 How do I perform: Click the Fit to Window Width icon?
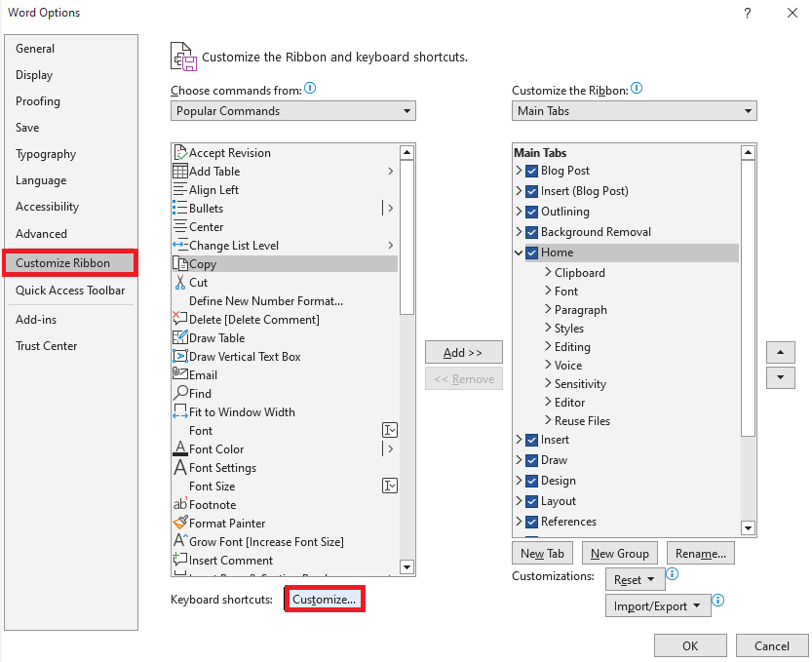(180, 411)
